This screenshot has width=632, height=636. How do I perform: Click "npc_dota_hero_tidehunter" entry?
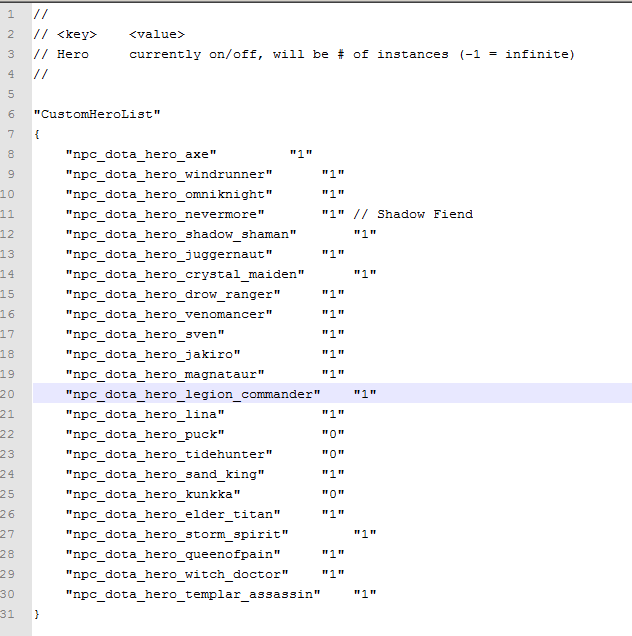(x=169, y=454)
